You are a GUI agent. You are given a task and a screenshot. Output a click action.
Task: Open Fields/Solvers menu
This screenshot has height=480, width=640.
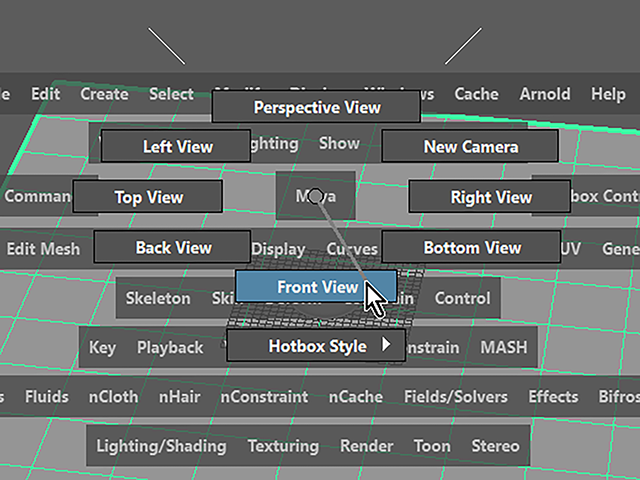coord(455,397)
